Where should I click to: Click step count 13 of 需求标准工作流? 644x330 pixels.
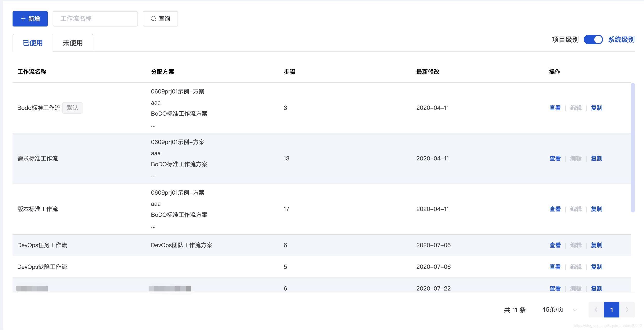287,158
